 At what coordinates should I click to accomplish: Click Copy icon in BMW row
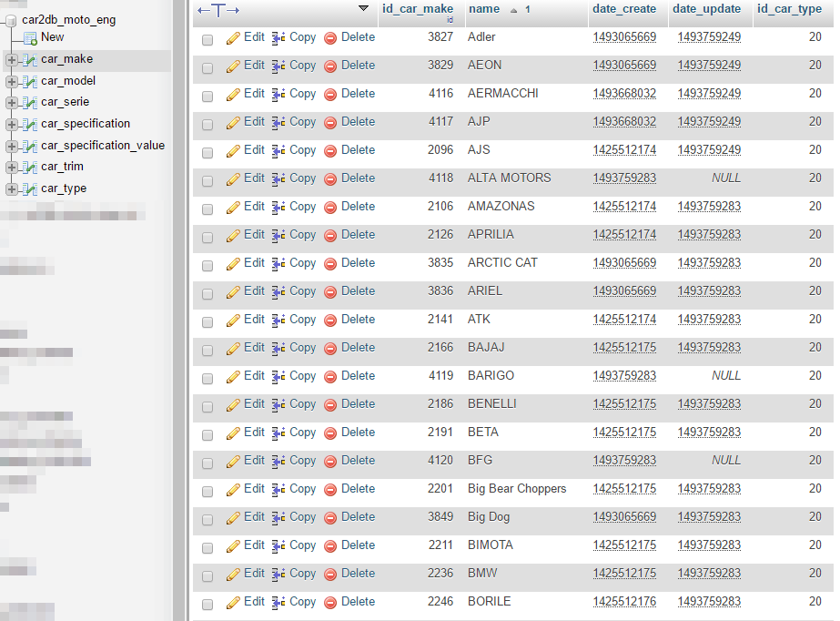pyautogui.click(x=278, y=574)
